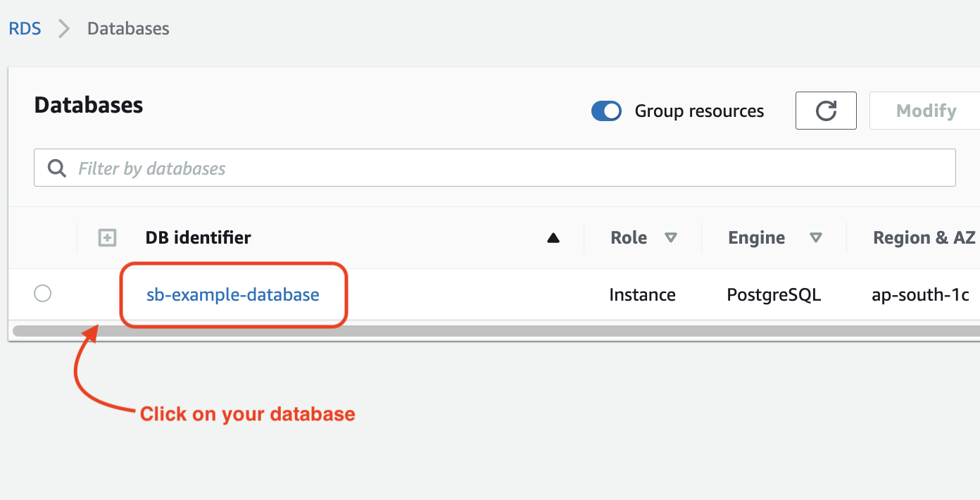Click the Instance role cell
The height and width of the screenshot is (500, 980).
pos(642,294)
